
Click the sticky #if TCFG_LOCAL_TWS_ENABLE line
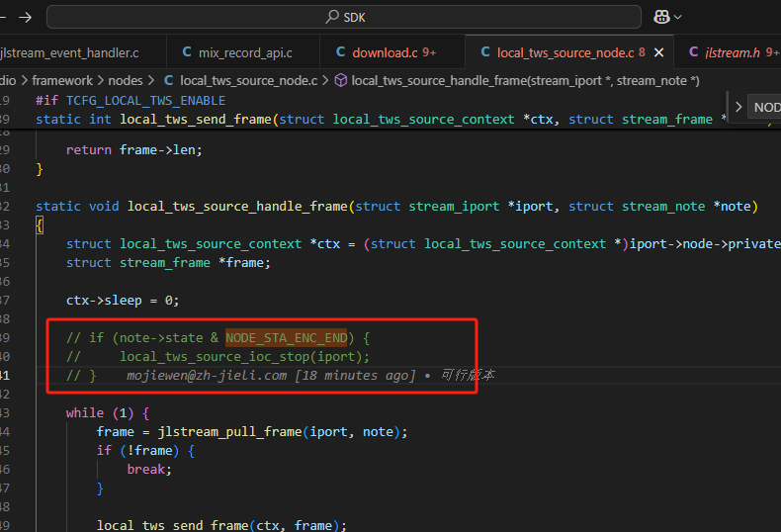[130, 101]
